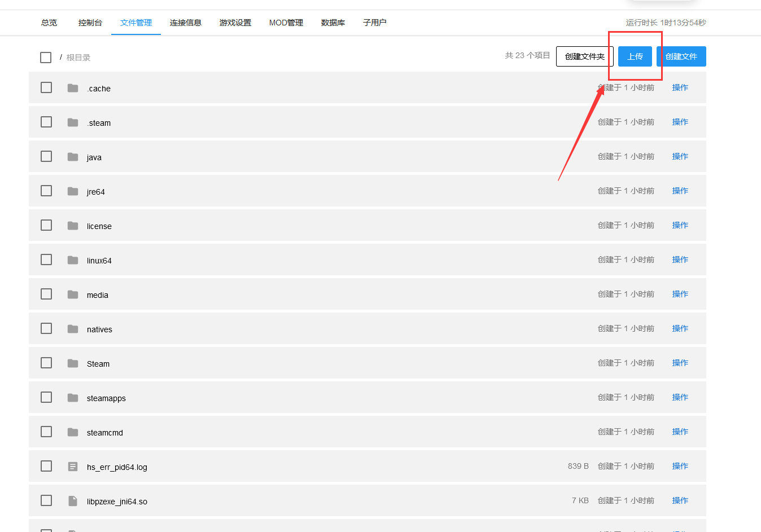Click the .cache folder icon
Viewport: 761px width, 532px height.
(73, 88)
